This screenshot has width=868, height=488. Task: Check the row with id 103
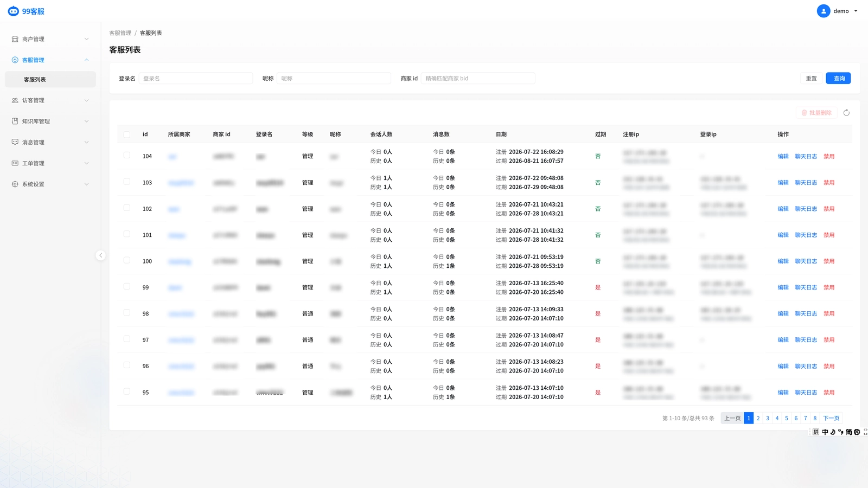click(126, 182)
